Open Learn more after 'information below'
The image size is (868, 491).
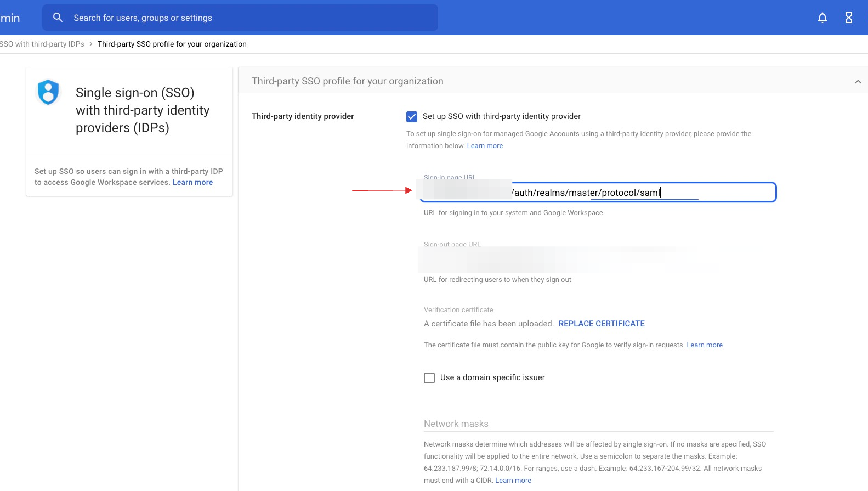coord(485,146)
